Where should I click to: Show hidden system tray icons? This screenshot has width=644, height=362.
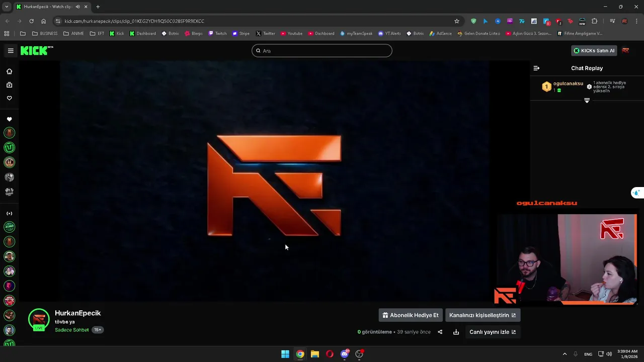pyautogui.click(x=565, y=354)
